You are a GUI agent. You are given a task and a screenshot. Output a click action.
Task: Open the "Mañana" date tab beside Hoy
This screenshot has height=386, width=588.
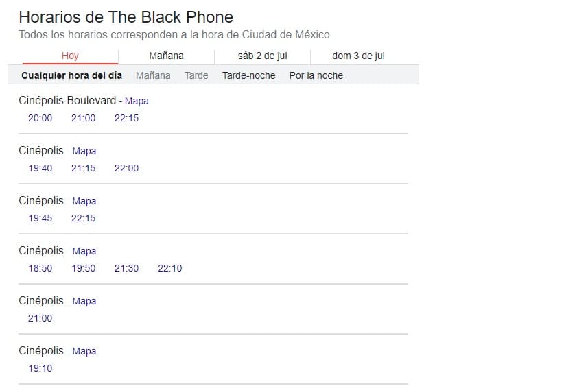(x=166, y=56)
